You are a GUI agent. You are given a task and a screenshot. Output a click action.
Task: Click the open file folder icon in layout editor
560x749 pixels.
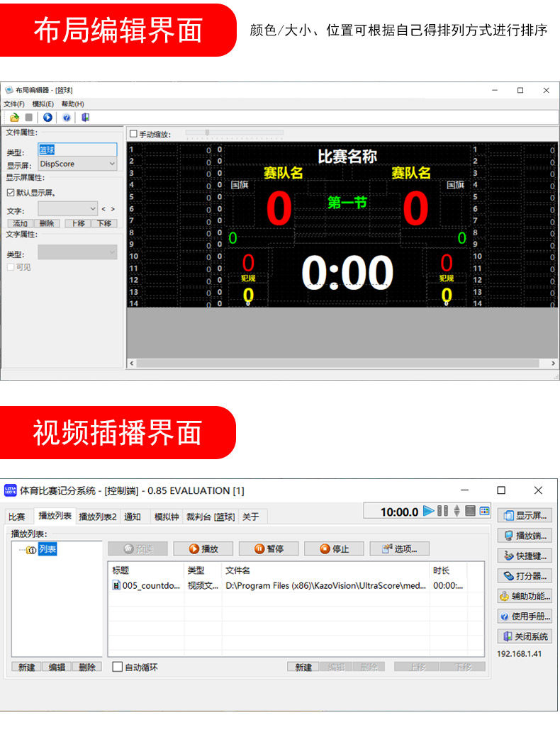14,118
